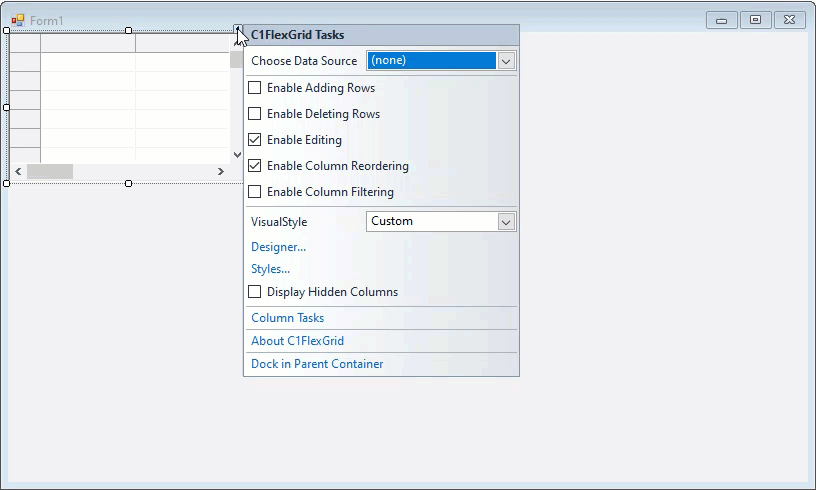
Task: Click the smart tag arrow on the grid
Action: 237,31
